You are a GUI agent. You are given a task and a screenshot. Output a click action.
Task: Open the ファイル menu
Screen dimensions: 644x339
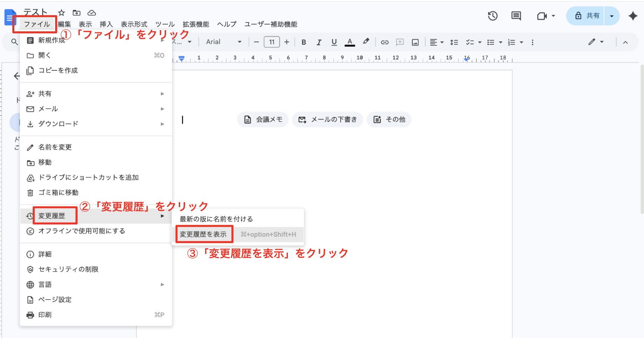37,24
